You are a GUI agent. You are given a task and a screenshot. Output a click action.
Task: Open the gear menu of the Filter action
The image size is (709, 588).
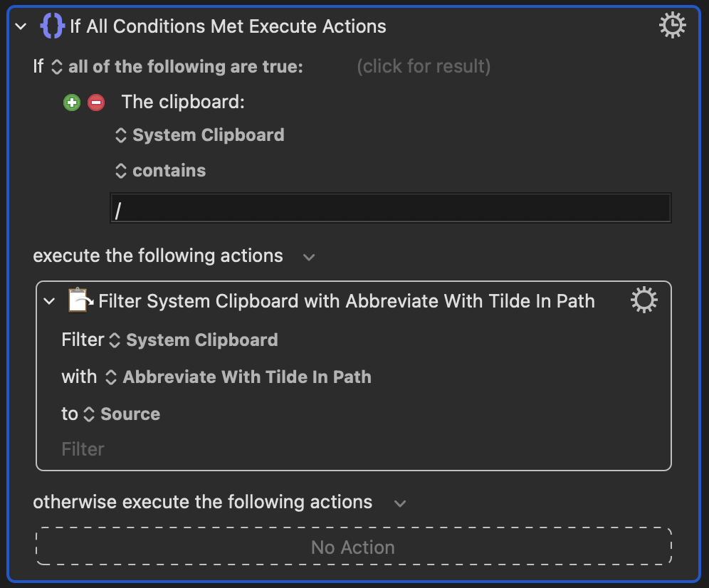click(644, 300)
